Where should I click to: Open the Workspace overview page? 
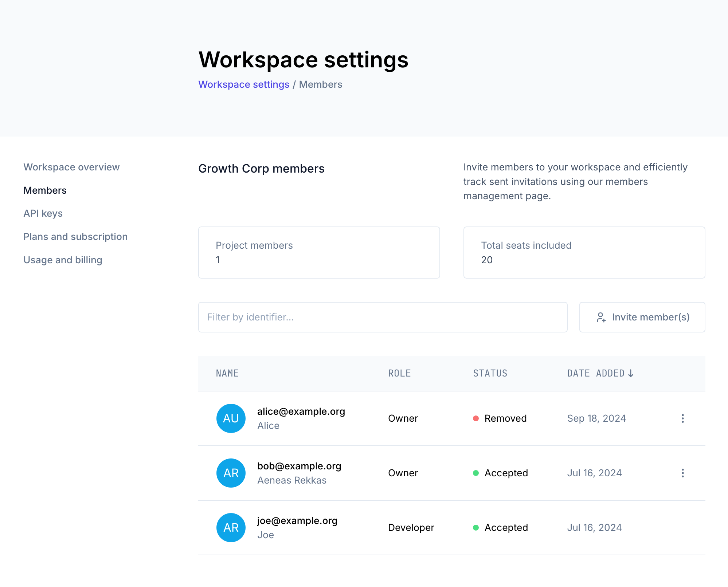71,167
